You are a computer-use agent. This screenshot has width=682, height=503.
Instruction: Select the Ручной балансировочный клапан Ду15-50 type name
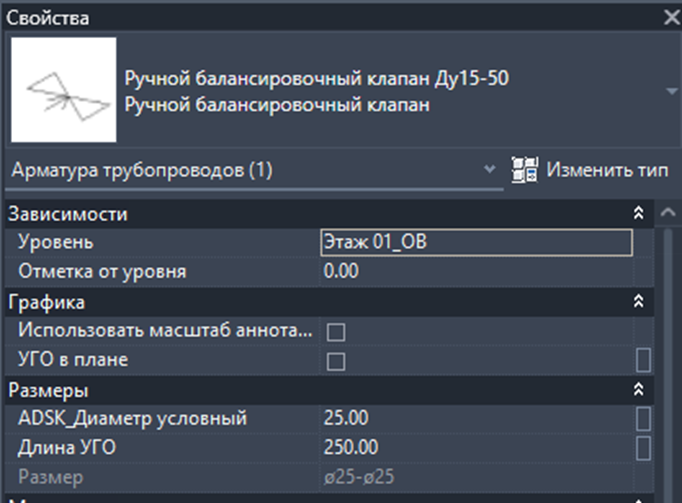317,78
